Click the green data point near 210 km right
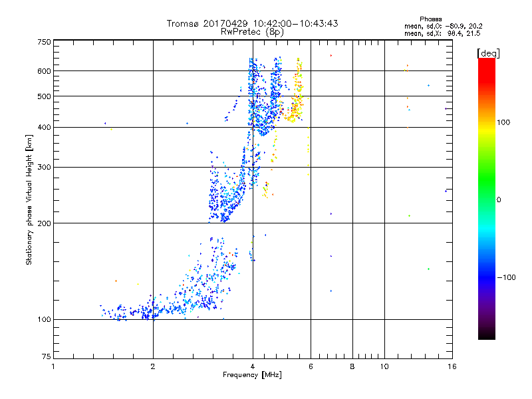The height and width of the screenshot is (399, 532). click(410, 215)
